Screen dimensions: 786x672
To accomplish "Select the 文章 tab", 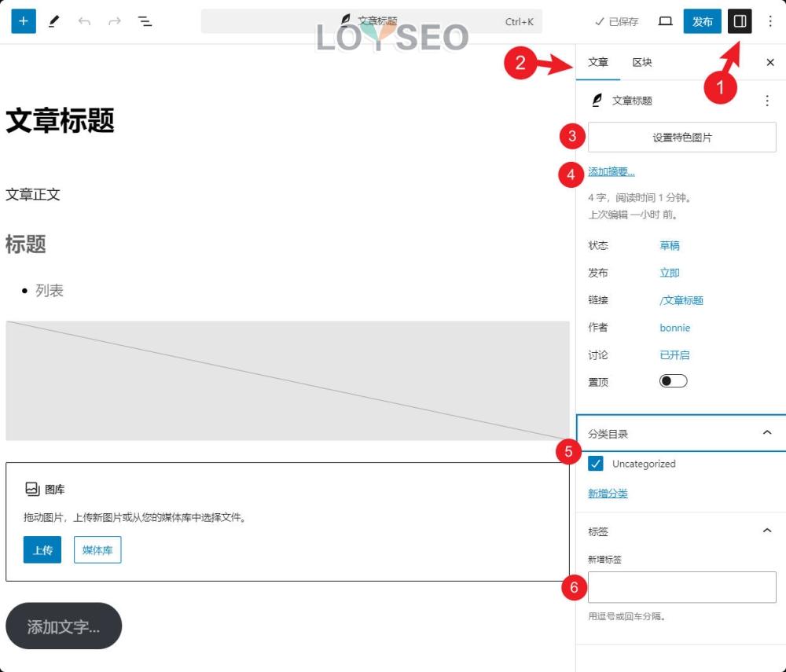I will point(599,62).
